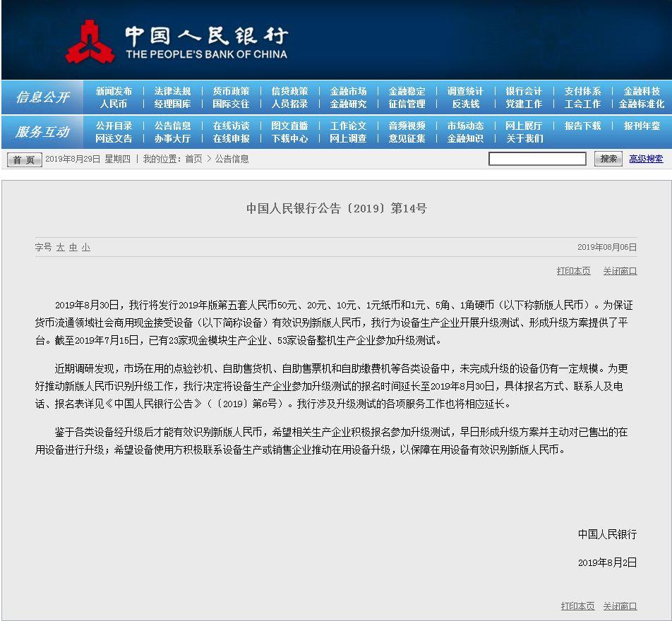672x621 pixels.
Task: Click top 打印本页 print link
Action: point(573,271)
